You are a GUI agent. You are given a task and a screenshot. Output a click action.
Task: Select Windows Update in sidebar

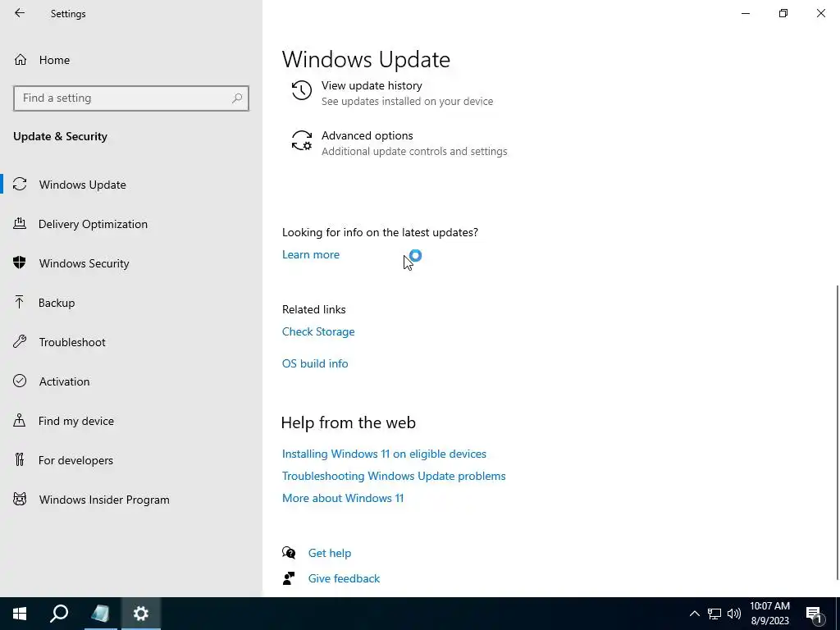(x=83, y=185)
